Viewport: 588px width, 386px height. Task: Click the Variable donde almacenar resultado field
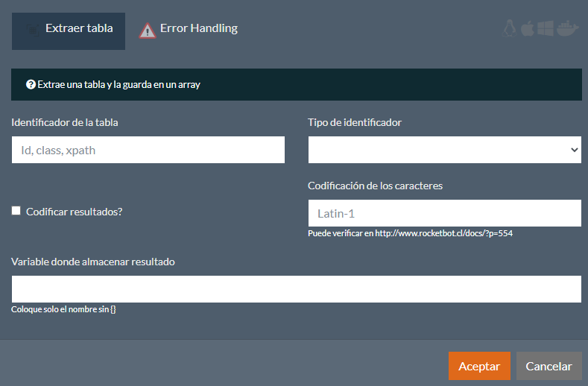(296, 289)
